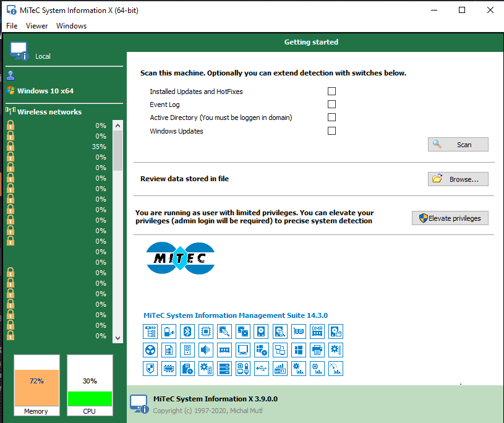Viewport: 504px width, 423px height.
Task: Click the MiTeC logo image
Action: coord(181,258)
